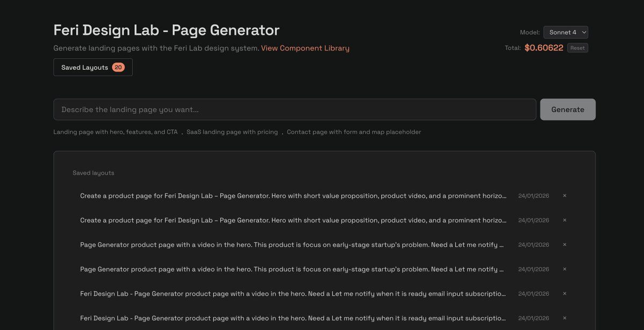Click the Generate button
Image resolution: width=644 pixels, height=330 pixels.
tap(568, 109)
